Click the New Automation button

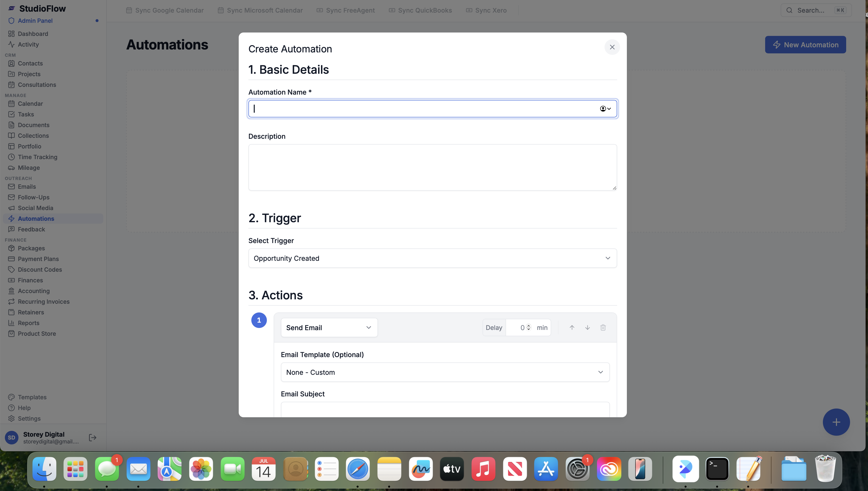point(805,45)
